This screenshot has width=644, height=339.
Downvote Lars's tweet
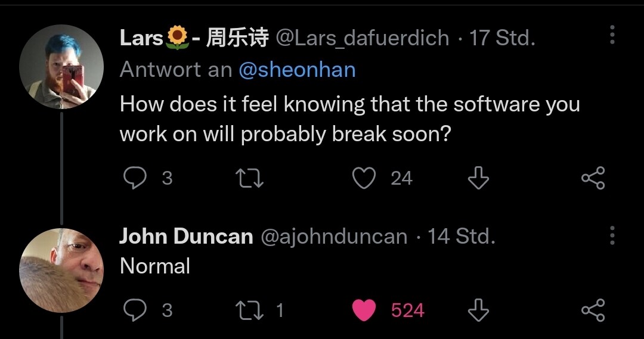click(478, 178)
